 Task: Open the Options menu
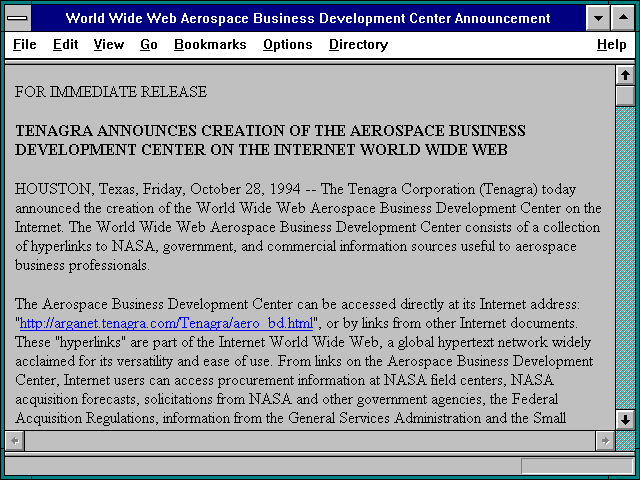tap(287, 44)
